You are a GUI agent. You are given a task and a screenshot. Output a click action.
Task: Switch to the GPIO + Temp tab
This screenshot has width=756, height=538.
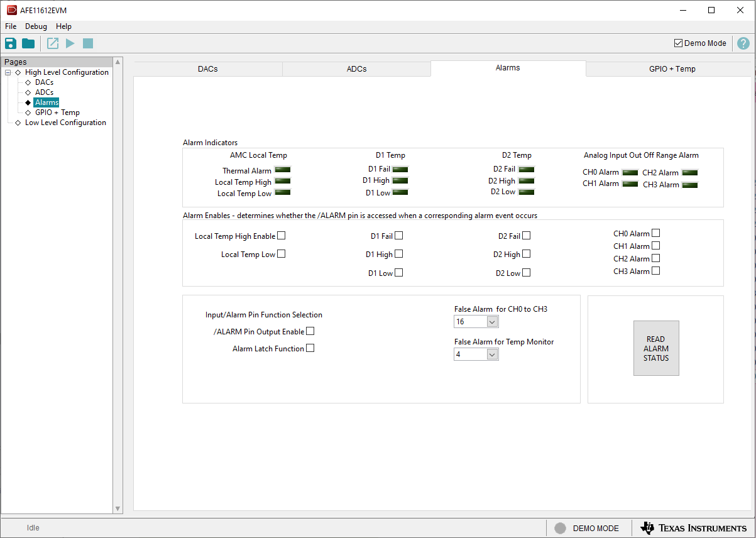(672, 69)
